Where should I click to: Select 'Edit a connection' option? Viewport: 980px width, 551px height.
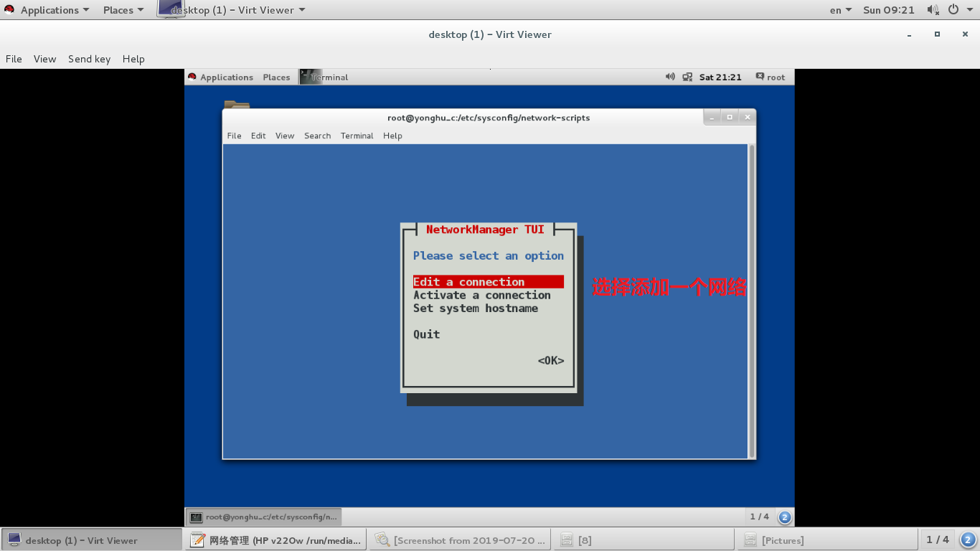pyautogui.click(x=489, y=282)
